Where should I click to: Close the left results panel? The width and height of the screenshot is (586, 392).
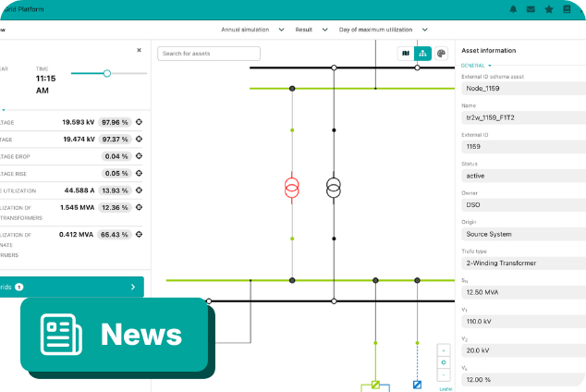point(139,50)
